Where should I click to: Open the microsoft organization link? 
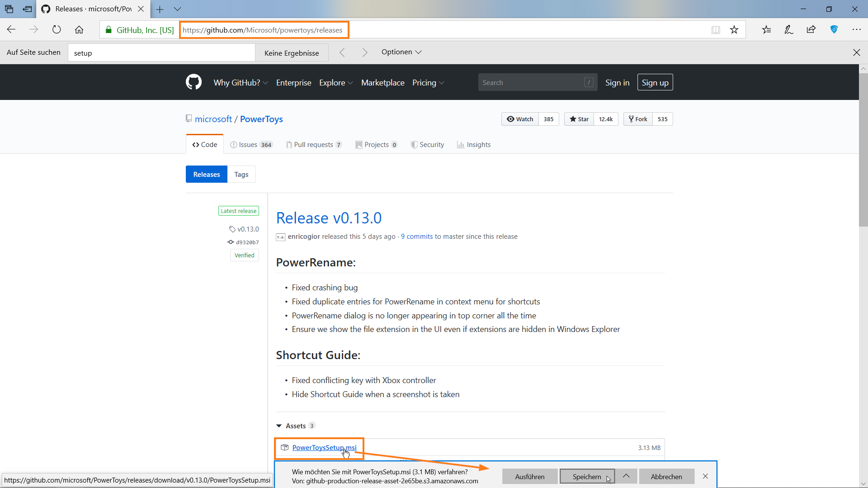pyautogui.click(x=213, y=119)
